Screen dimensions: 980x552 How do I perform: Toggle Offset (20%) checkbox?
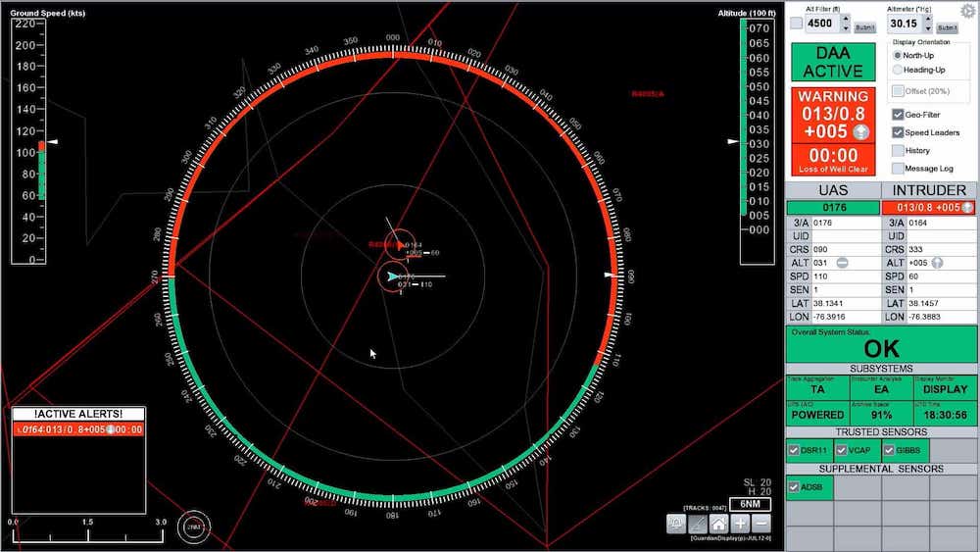point(898,91)
